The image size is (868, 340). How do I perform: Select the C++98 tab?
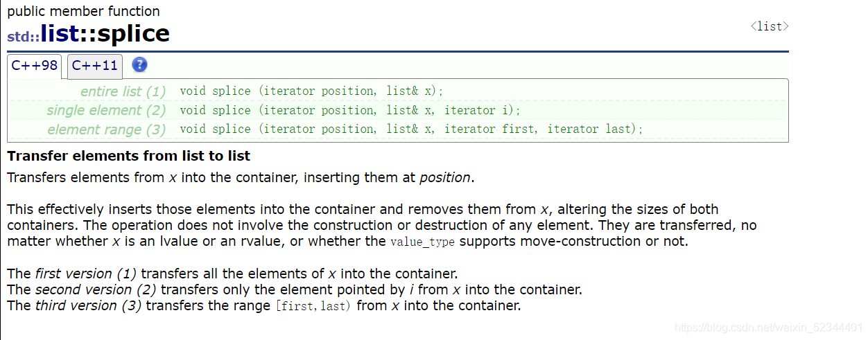coord(35,66)
